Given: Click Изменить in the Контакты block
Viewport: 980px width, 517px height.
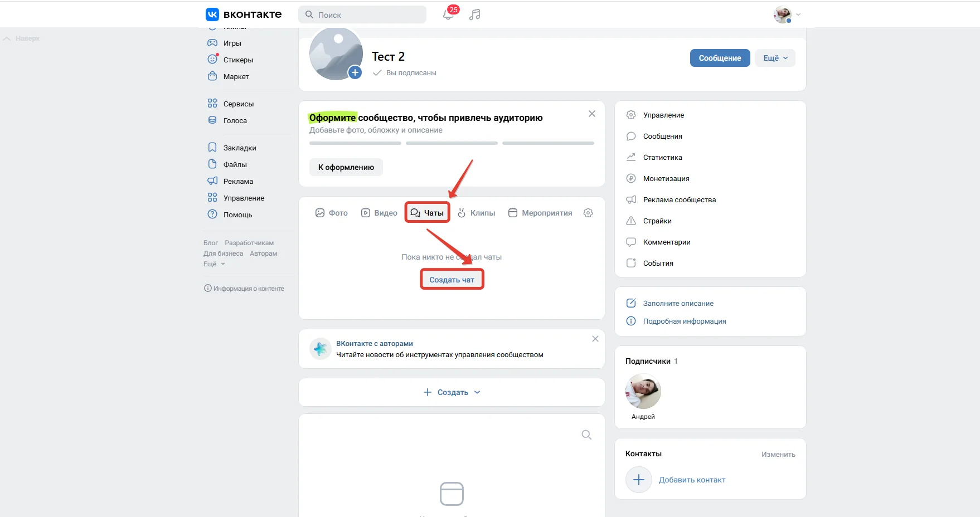Looking at the screenshot, I should 778,455.
